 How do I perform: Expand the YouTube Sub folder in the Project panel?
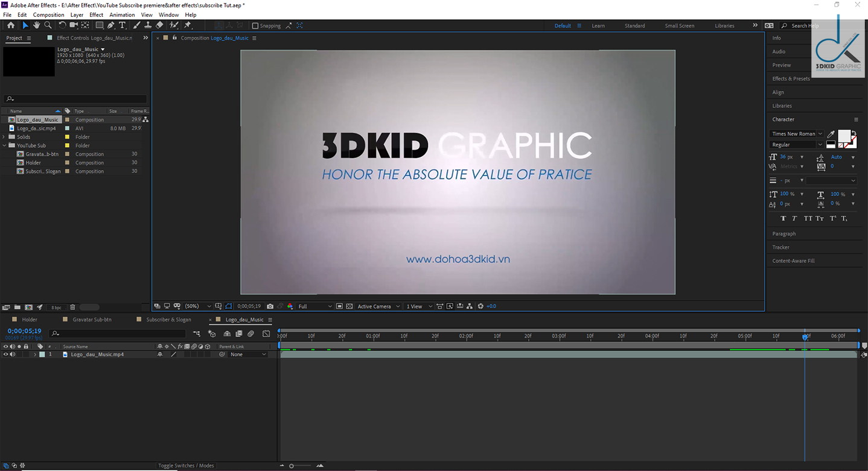[x=4, y=145]
